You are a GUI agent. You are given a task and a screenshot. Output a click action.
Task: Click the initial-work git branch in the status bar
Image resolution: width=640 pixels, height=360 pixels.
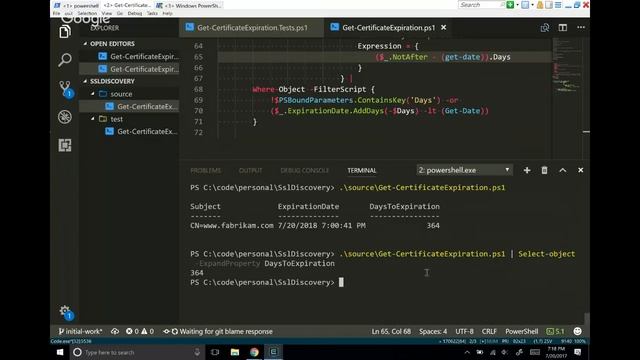click(x=81, y=331)
